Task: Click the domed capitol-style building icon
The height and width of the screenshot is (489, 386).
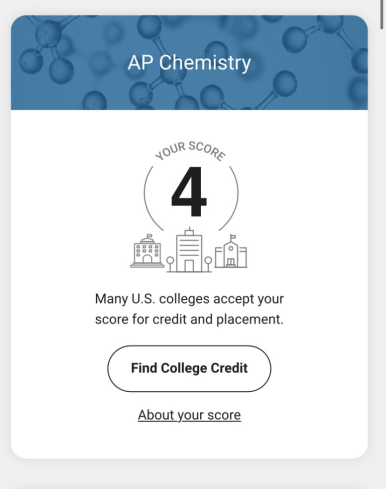Action: pos(147,251)
